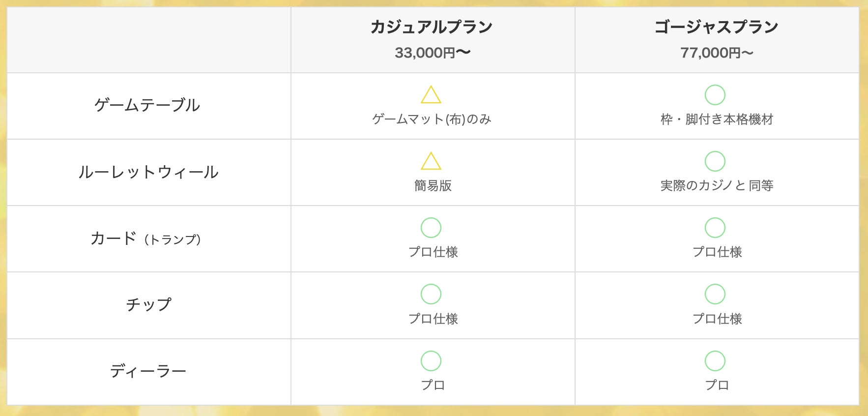The width and height of the screenshot is (868, 416).
Task: Click the yellow triangle in the Casual ゲームテーブル cell
Action: (x=431, y=95)
